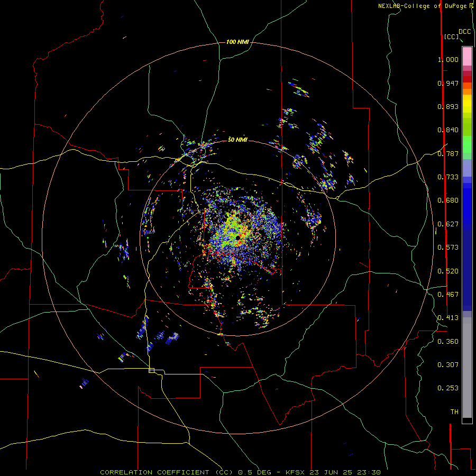This screenshot has width=476, height=476.
Task: Click the 0.627 scale value
Action: pyautogui.click(x=448, y=224)
